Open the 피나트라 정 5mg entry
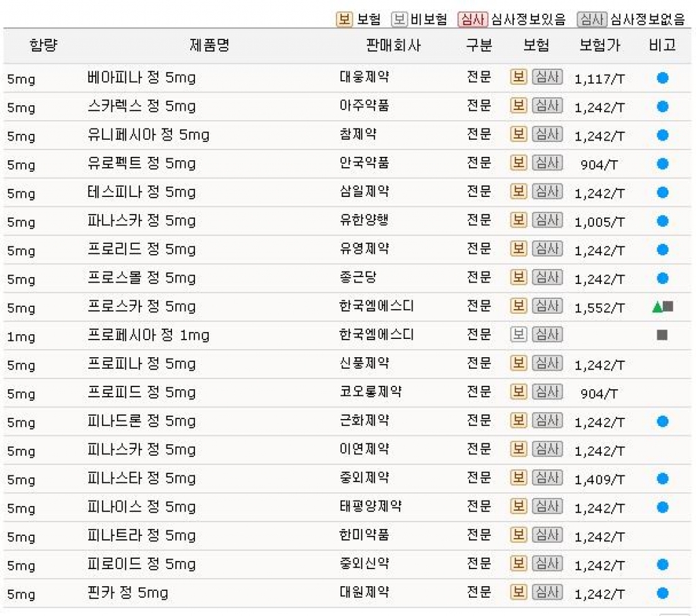The image size is (696, 616). click(x=141, y=536)
